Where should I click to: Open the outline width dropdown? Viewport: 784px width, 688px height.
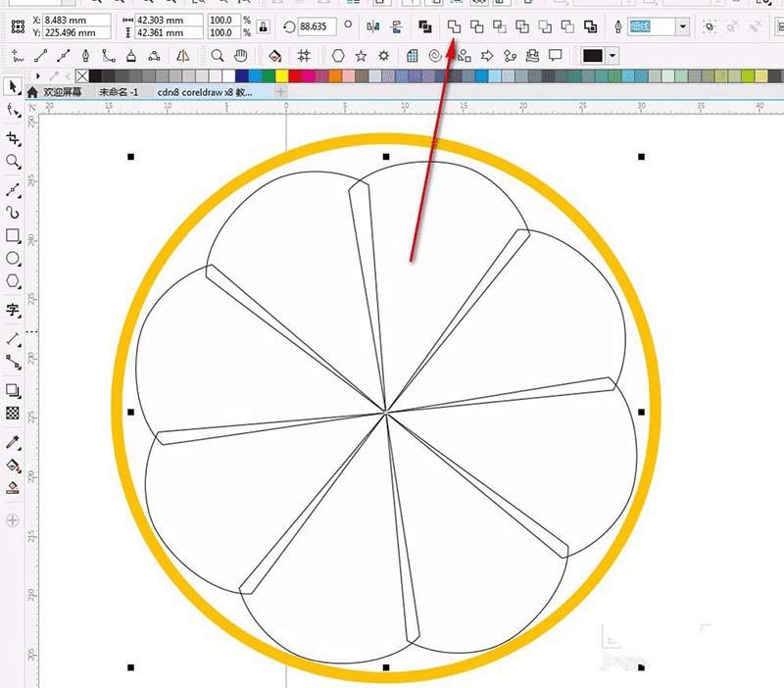(x=682, y=26)
